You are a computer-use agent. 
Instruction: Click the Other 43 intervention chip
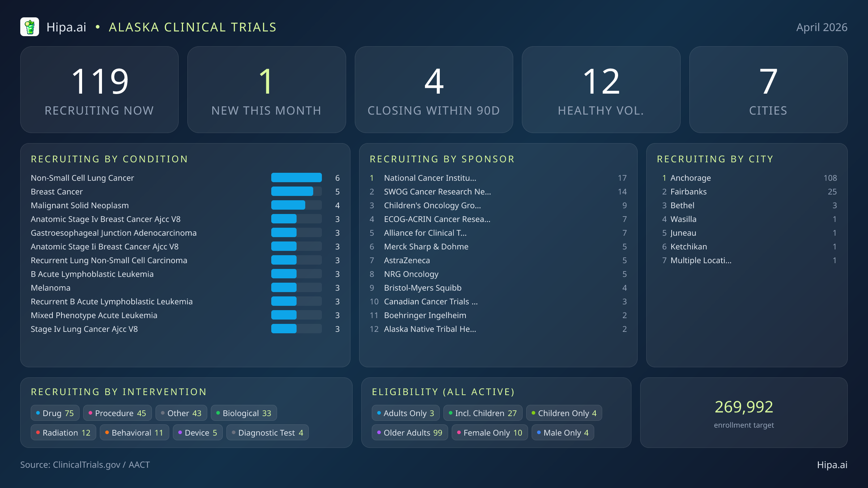pos(181,413)
